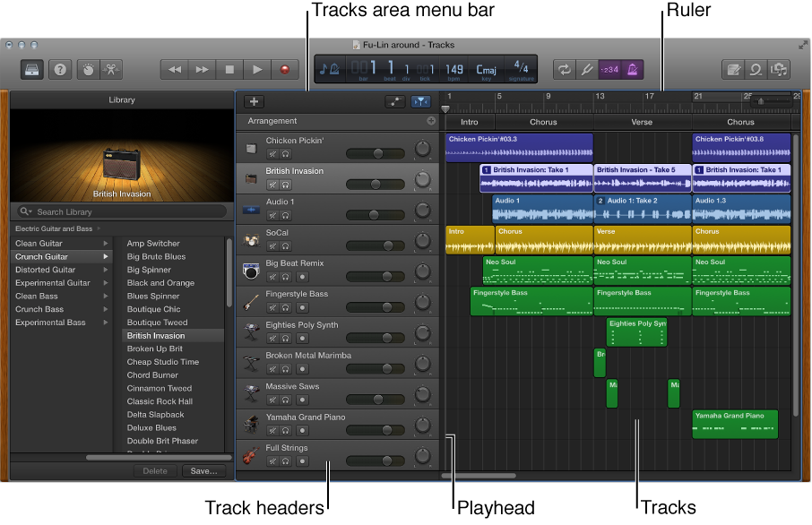Open the Media Browser button
Screen dimensions: 812x525
point(779,69)
